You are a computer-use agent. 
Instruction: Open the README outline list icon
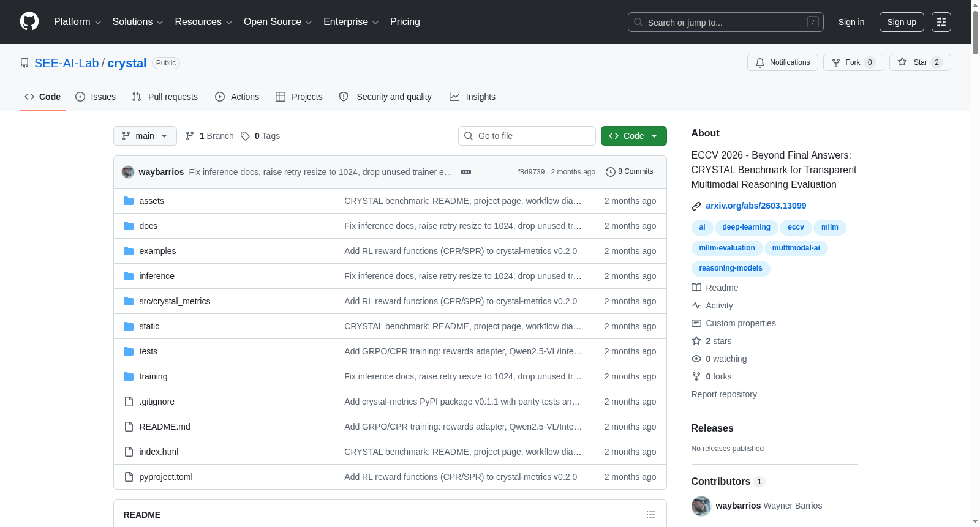click(651, 515)
